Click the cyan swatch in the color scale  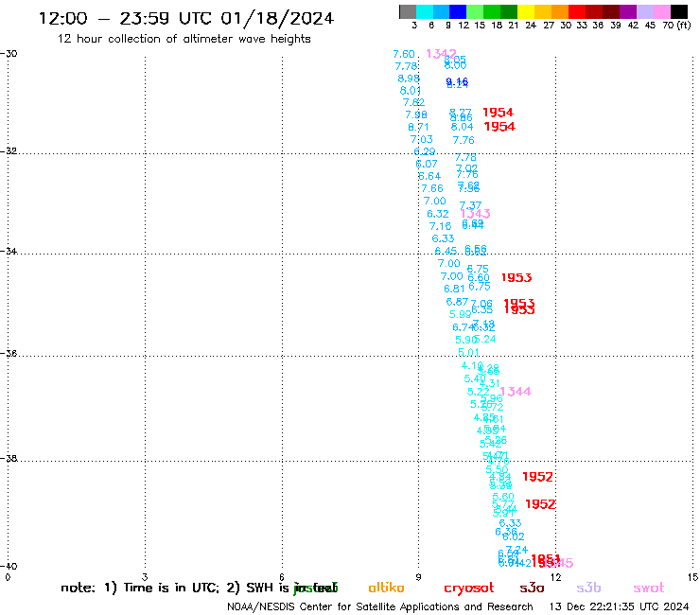click(425, 11)
